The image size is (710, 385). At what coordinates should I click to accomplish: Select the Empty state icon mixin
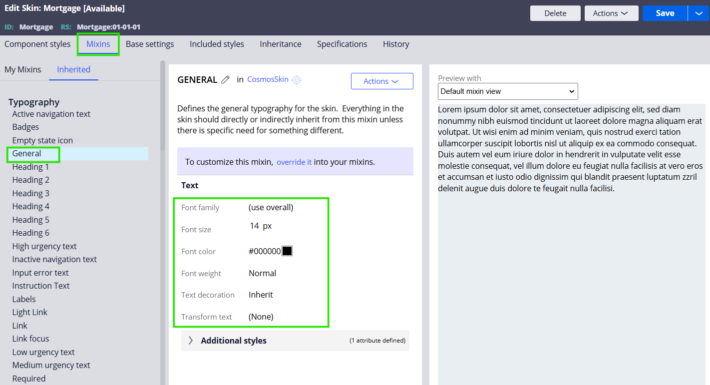point(42,140)
